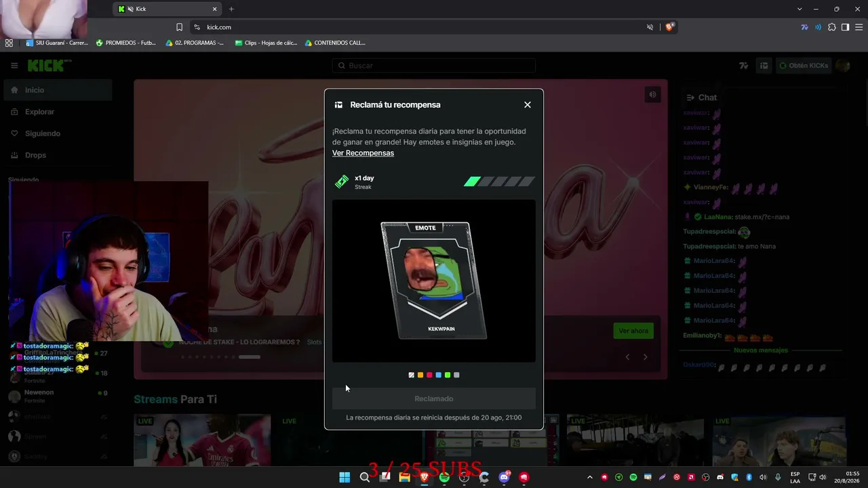This screenshot has width=868, height=488.
Task: Go to previous featured stream arrow
Action: click(627, 357)
